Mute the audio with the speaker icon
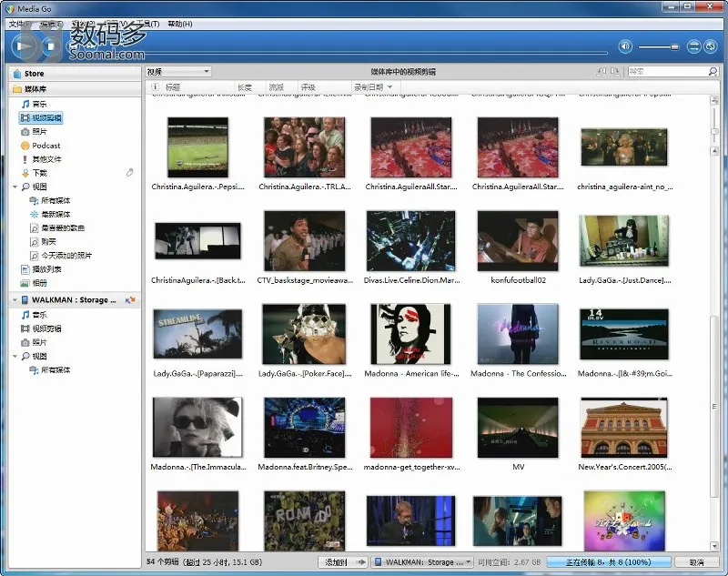This screenshot has width=728, height=576. [625, 46]
